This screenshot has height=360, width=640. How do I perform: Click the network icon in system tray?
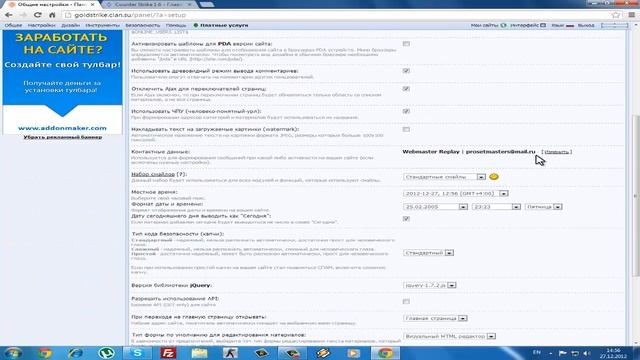coord(575,353)
